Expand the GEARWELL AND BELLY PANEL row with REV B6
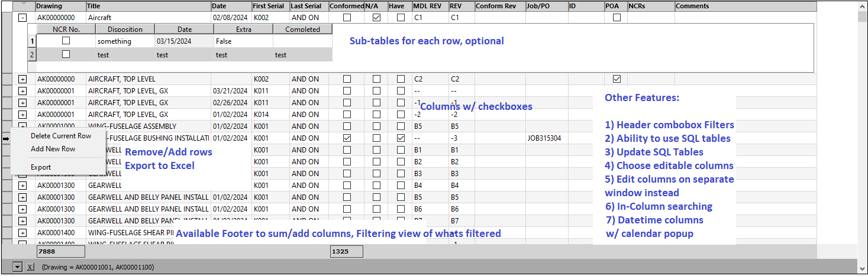Image resolution: width=868 pixels, height=276 pixels. (22, 209)
